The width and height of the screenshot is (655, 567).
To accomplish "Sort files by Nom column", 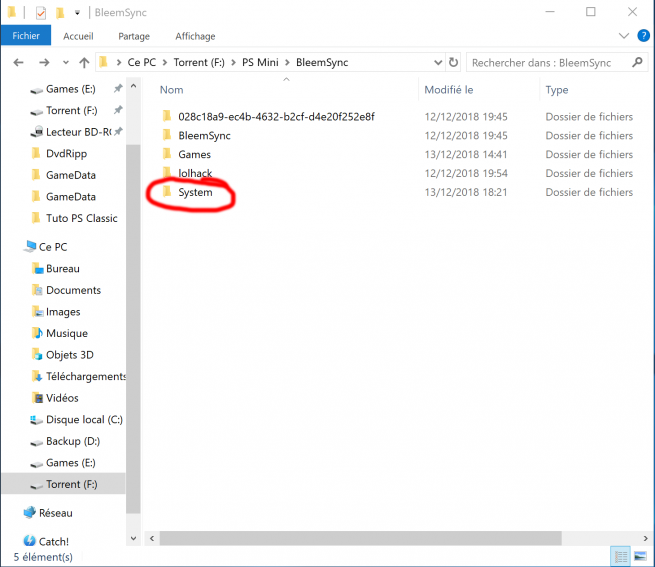I will click(171, 90).
